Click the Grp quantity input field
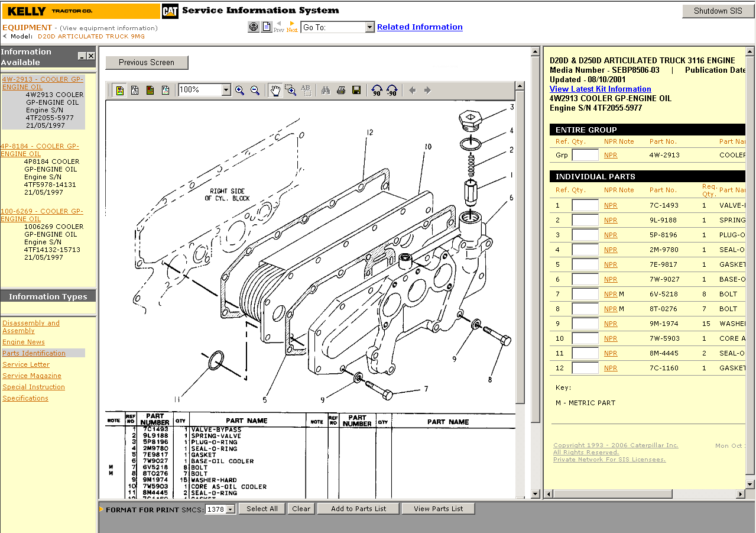The height and width of the screenshot is (533, 756). [x=585, y=155]
